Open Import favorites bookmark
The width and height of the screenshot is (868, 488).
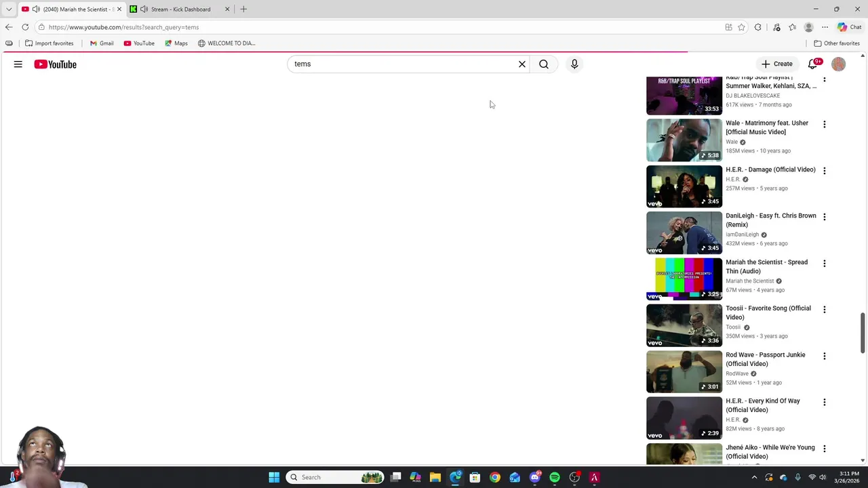click(x=49, y=43)
